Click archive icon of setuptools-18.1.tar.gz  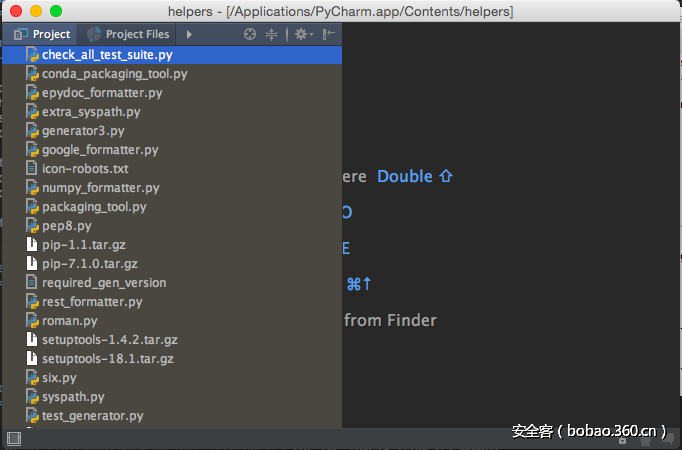click(32, 358)
